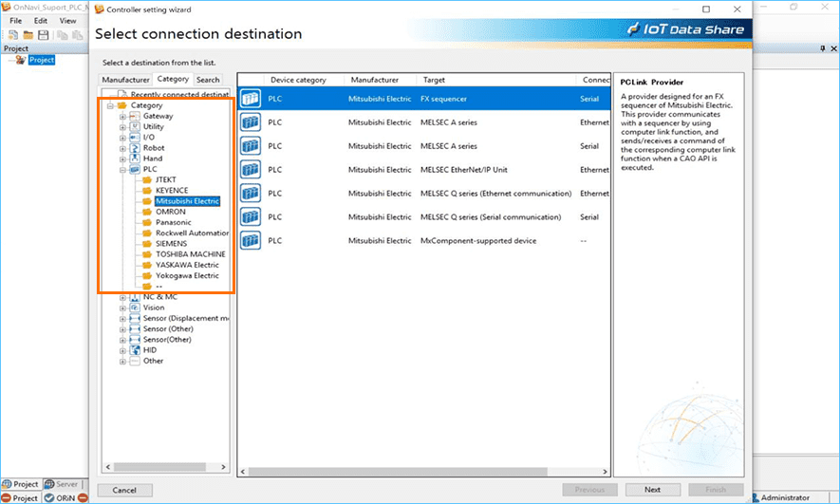
Task: Switch to bottom Project tab beside Server
Action: [21, 484]
